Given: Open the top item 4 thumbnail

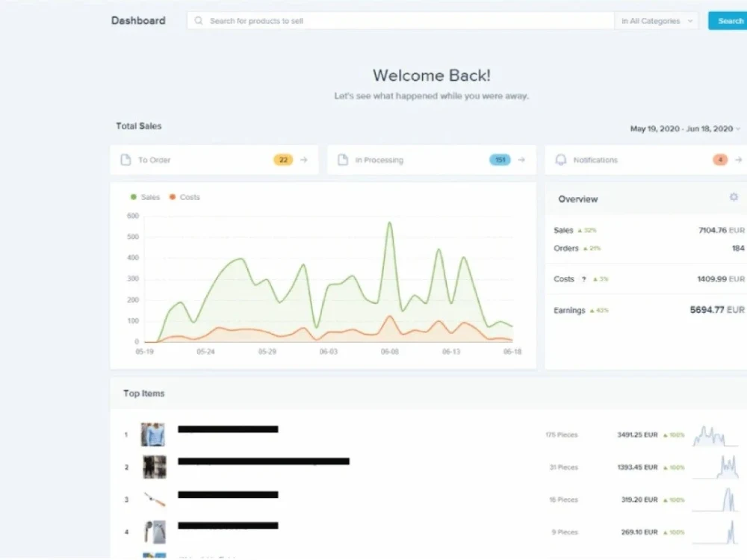Looking at the screenshot, I should [155, 532].
